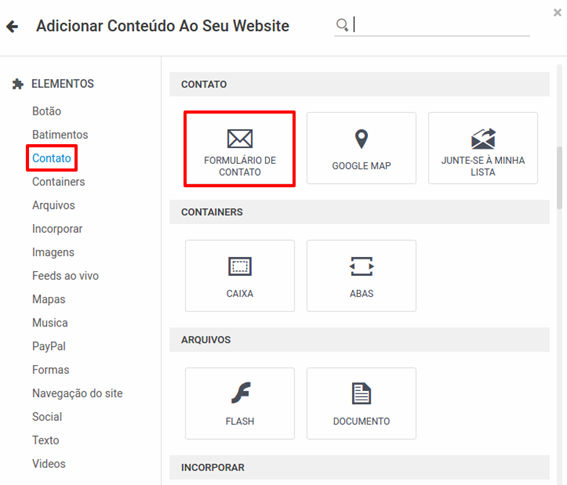Select the Feeds ao vivo category

pos(65,276)
